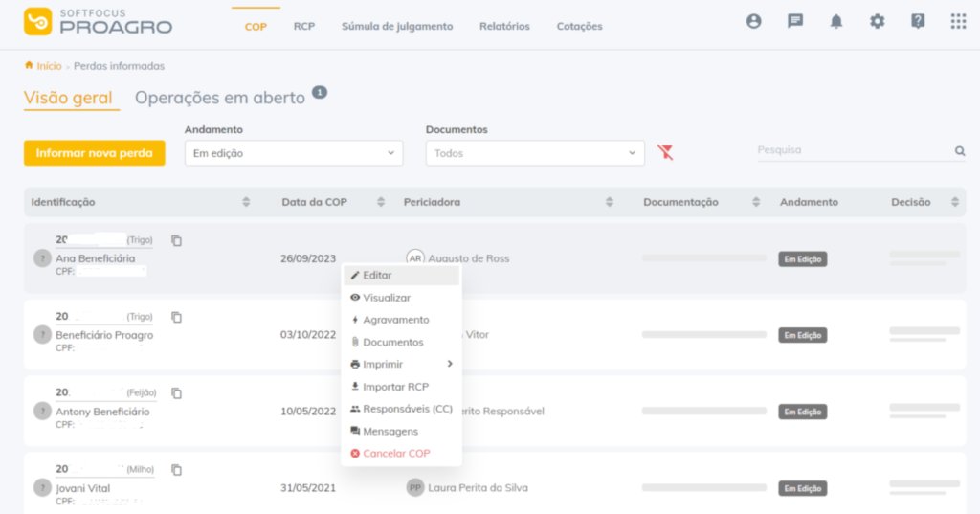Open the Andamento dropdown showing Em edição
The image size is (980, 514).
pyautogui.click(x=294, y=153)
